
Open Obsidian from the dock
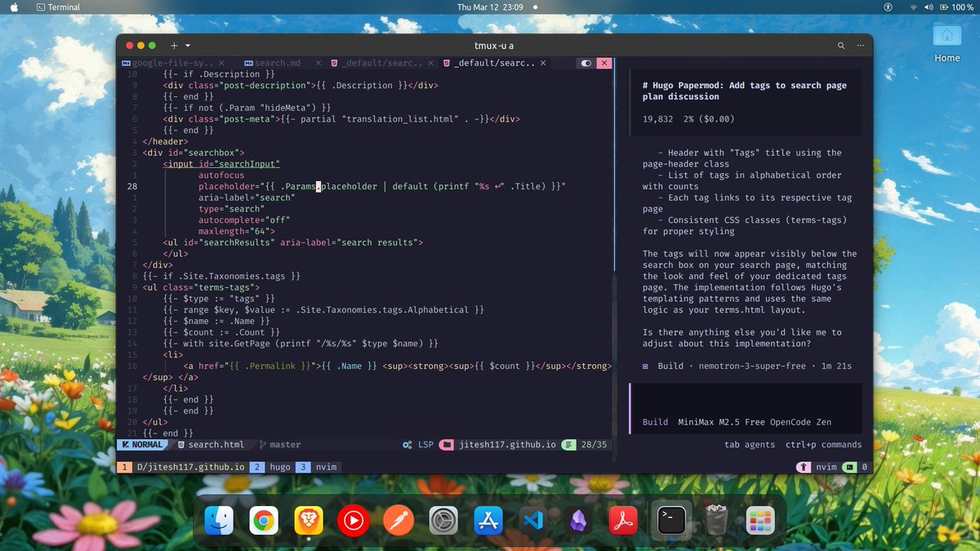click(x=578, y=520)
